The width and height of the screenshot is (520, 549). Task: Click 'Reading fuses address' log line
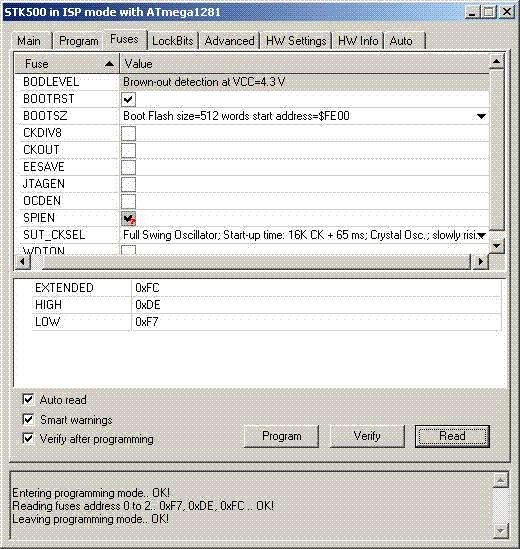pyautogui.click(x=143, y=506)
